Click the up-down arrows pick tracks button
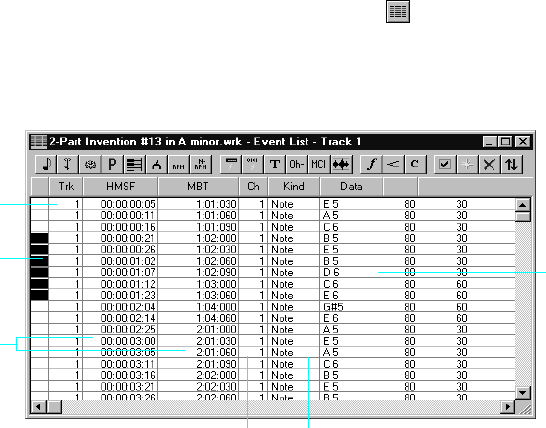546x428 pixels. pyautogui.click(x=511, y=164)
